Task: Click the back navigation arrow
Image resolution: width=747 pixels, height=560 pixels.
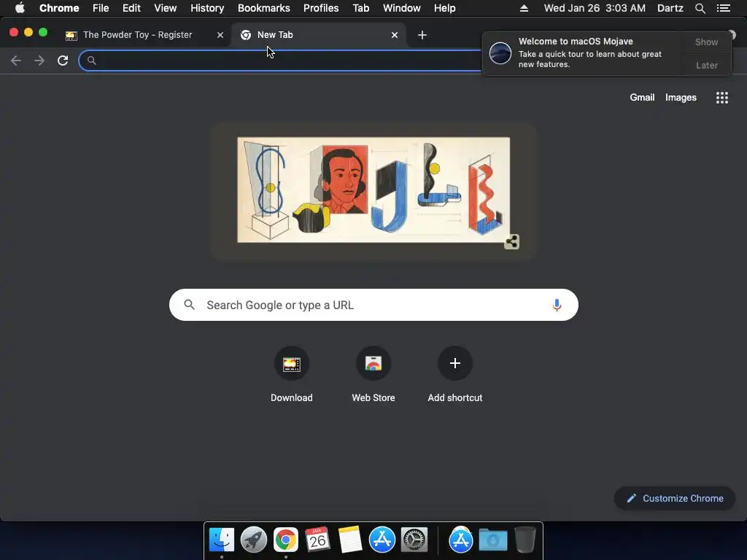Action: click(16, 61)
